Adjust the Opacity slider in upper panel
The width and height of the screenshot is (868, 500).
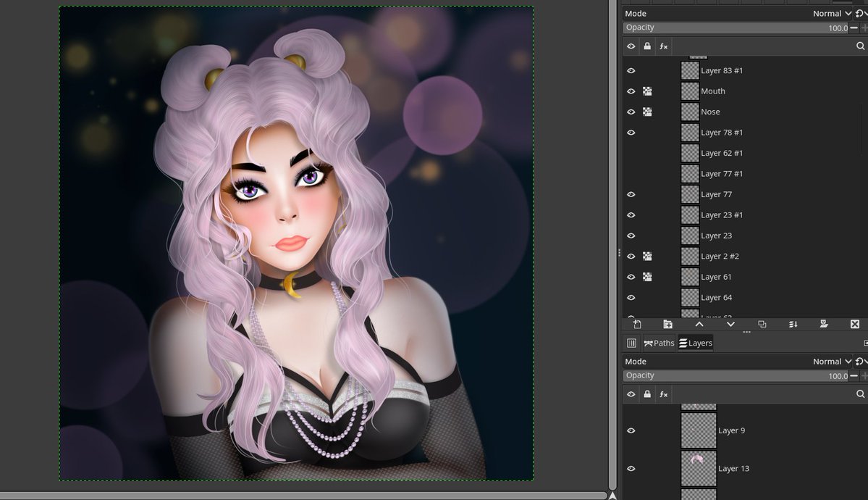pos(736,28)
